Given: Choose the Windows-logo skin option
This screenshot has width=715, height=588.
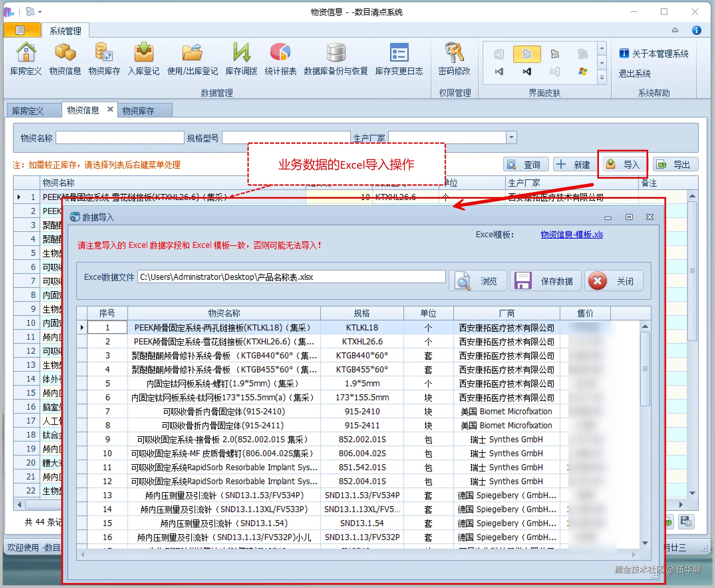Looking at the screenshot, I should coord(583,72).
